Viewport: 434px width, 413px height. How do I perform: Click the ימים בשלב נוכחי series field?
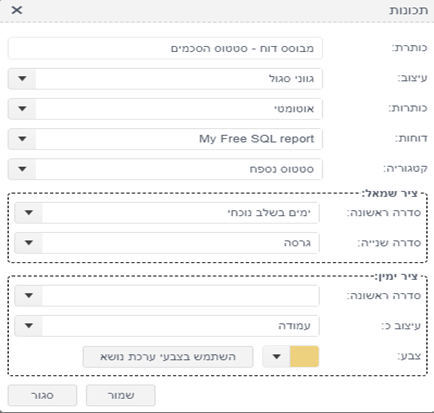click(x=181, y=213)
